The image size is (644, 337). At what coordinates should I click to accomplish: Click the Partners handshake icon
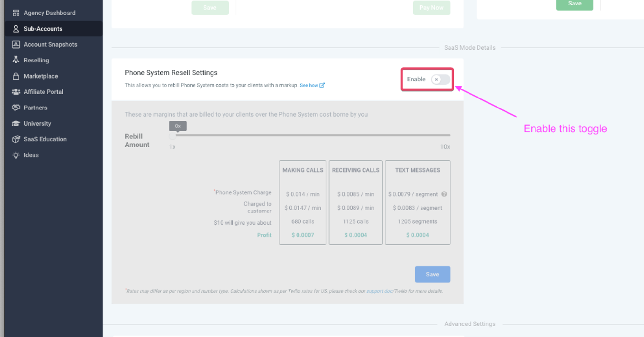pyautogui.click(x=16, y=108)
